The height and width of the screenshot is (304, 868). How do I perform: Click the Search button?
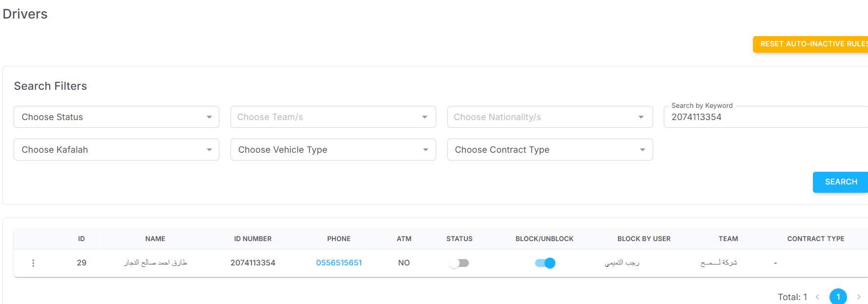coord(841,182)
